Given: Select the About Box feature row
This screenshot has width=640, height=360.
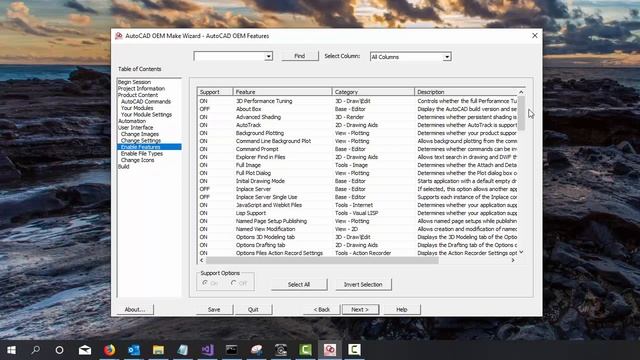Looking at the screenshot, I should (358, 109).
